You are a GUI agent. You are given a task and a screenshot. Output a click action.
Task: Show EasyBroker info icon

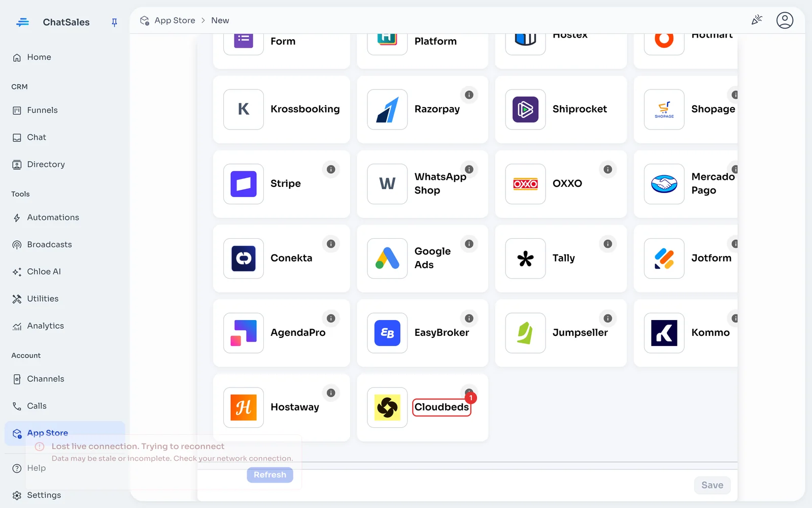[469, 319]
